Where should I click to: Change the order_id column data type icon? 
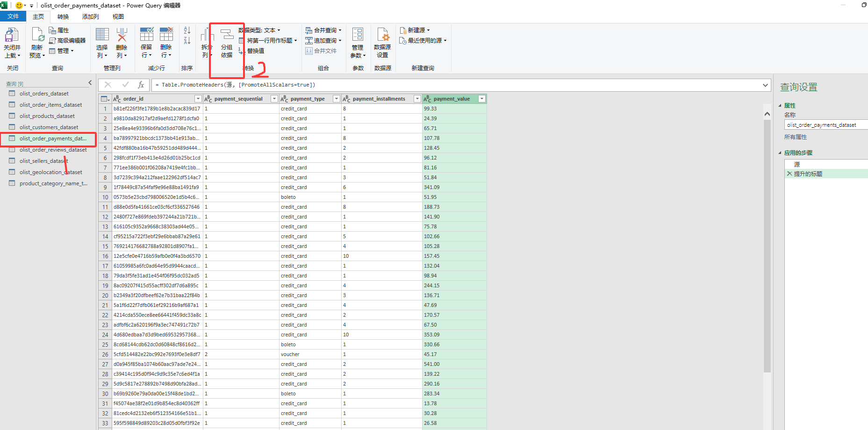[x=117, y=99]
